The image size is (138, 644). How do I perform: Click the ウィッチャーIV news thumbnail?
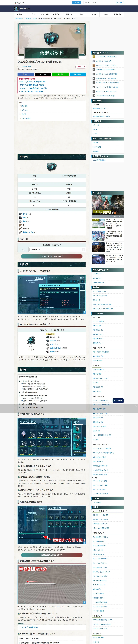point(98,247)
